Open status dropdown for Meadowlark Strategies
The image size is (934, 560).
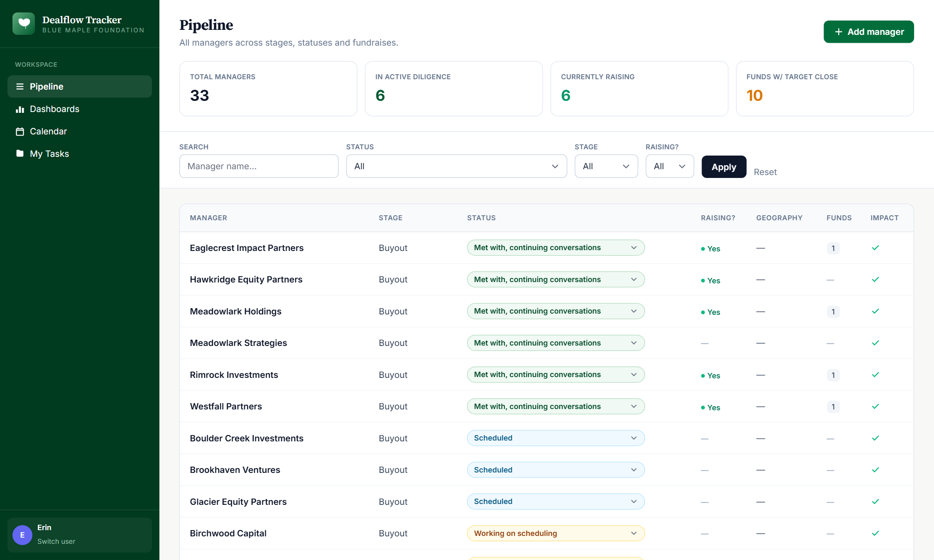click(555, 343)
